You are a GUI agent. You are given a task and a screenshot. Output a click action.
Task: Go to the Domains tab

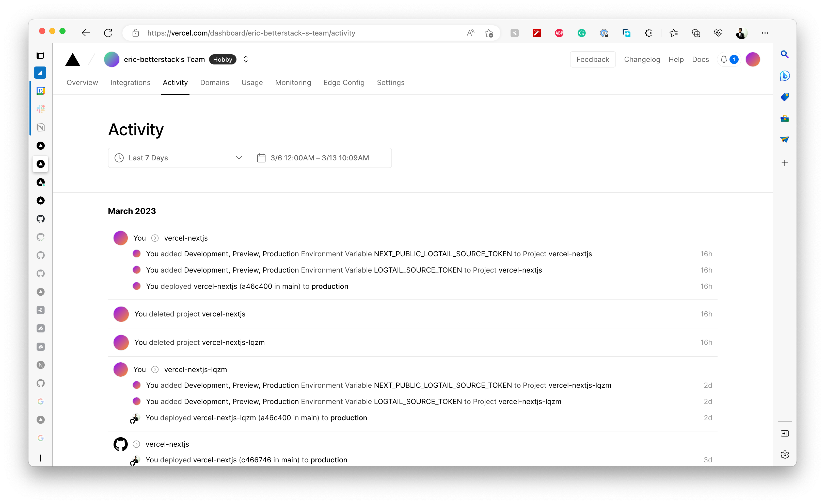(214, 83)
